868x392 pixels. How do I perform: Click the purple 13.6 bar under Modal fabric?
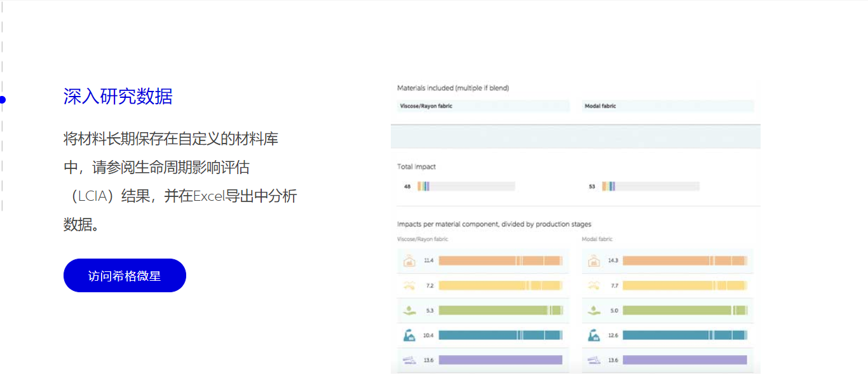pyautogui.click(x=684, y=360)
